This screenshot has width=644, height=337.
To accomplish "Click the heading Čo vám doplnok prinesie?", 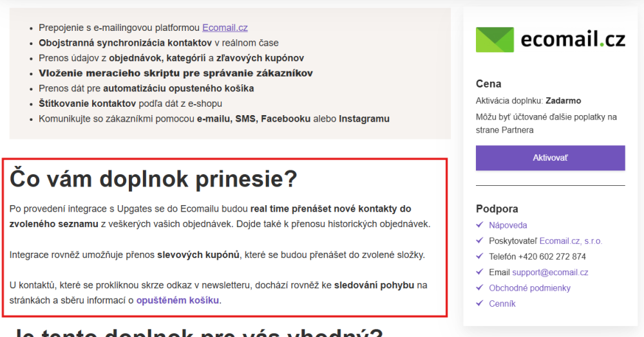I will 153,179.
